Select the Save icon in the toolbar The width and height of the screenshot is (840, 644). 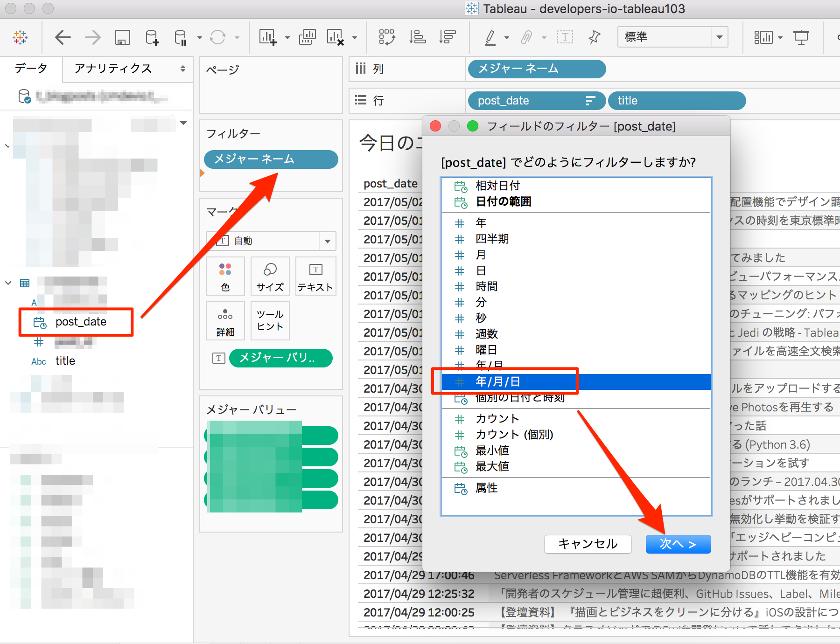tap(123, 37)
